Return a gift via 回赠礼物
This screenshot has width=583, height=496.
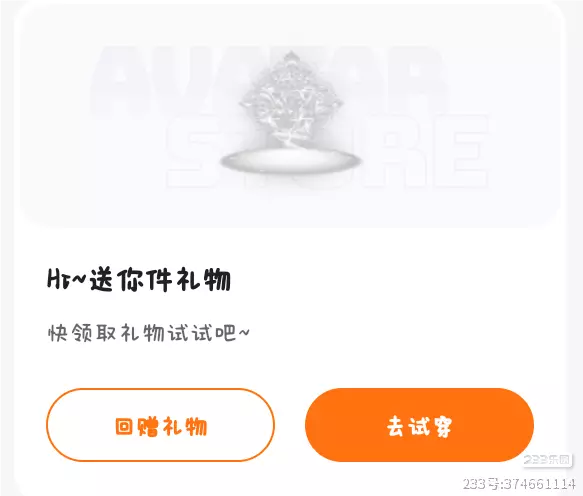tap(161, 426)
